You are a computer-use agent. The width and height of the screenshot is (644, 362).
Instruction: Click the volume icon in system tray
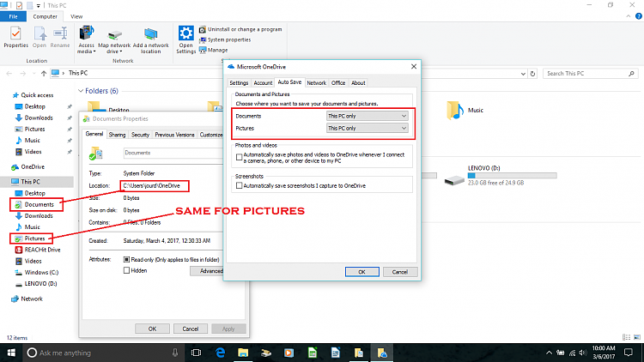tap(582, 353)
